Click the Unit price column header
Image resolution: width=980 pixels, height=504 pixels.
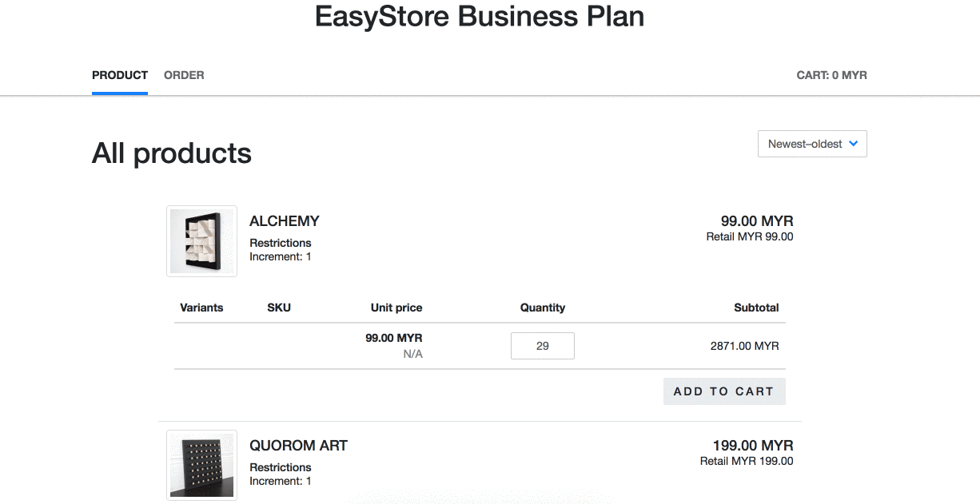(x=396, y=308)
